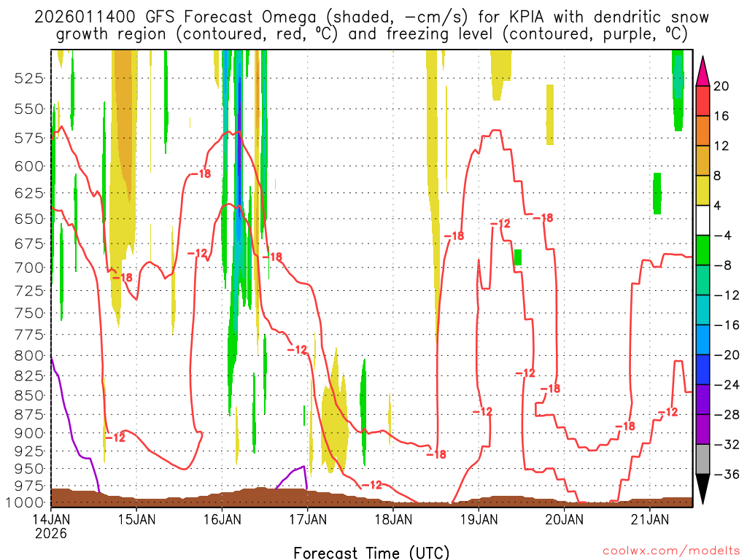
Task: Click the 21JAN time axis label
Action: pos(650,518)
